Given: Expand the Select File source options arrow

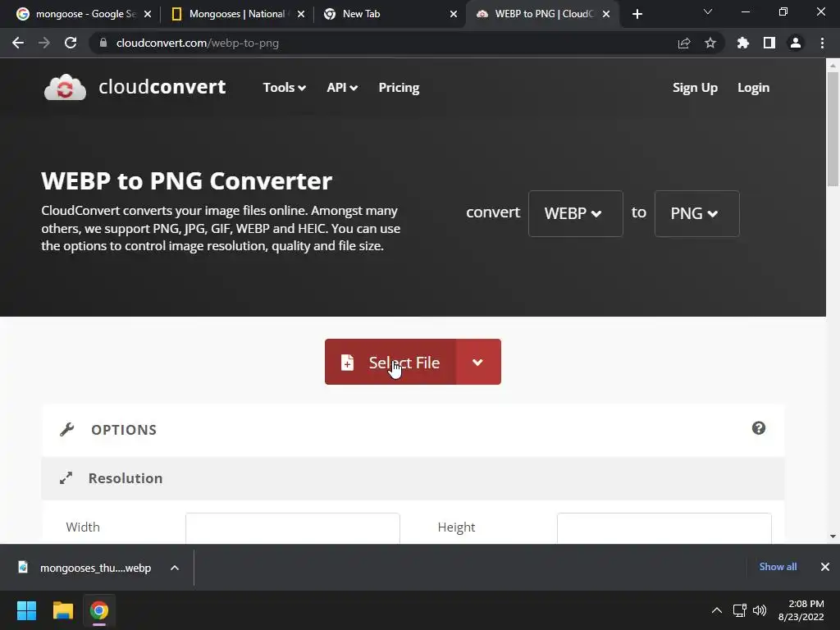Looking at the screenshot, I should [478, 362].
